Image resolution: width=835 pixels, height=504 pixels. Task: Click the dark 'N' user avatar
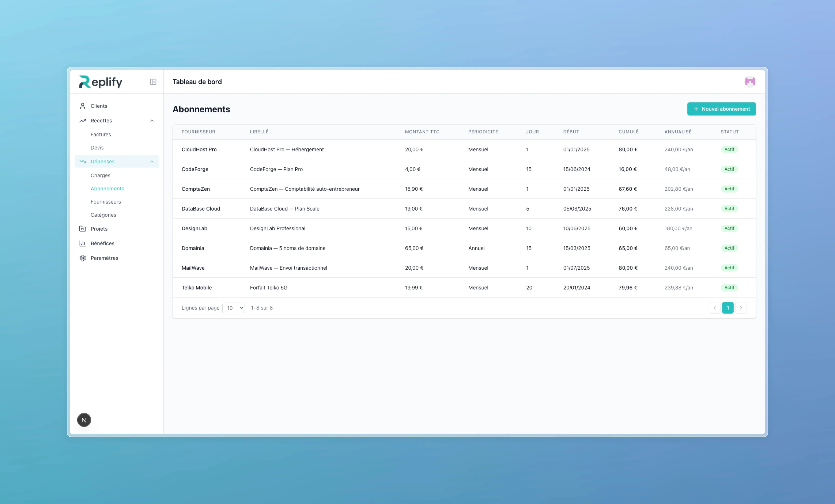[84, 420]
